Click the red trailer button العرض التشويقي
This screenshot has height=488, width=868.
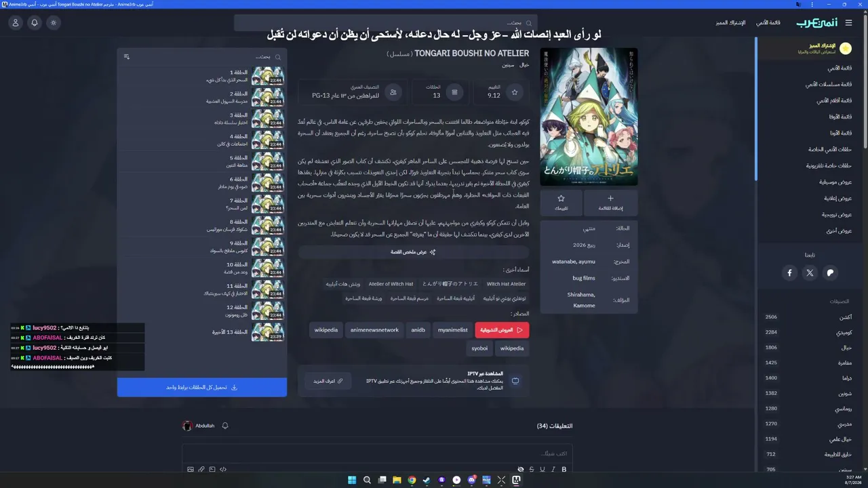(502, 330)
